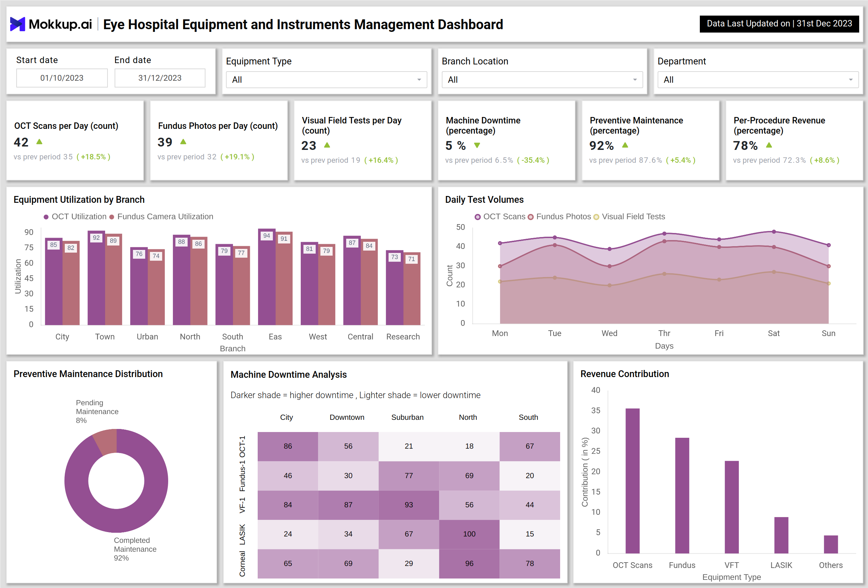The height and width of the screenshot is (588, 868).
Task: Click the green up arrow beside OCT Scans 42
Action: (x=39, y=142)
